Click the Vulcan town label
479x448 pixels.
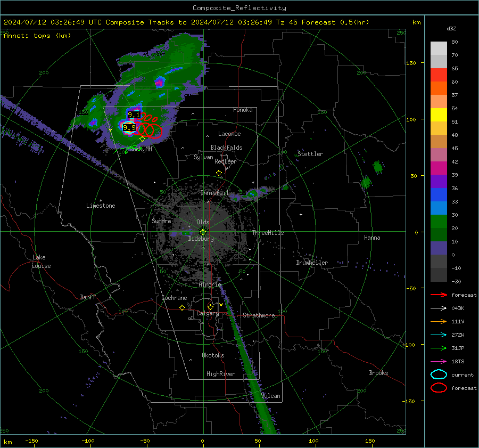coord(271,396)
